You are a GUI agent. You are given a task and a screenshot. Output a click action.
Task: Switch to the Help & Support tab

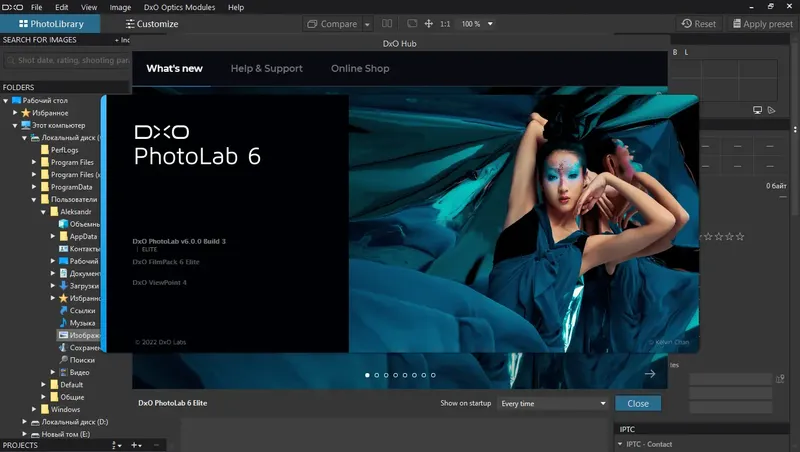[x=266, y=68]
